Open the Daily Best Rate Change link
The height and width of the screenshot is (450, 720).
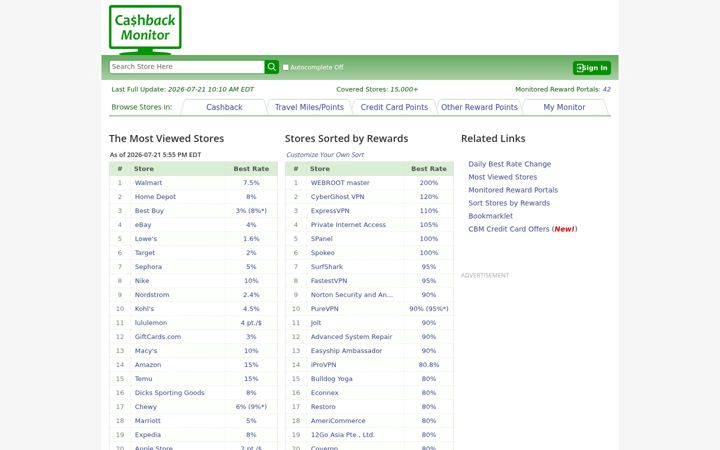point(509,164)
